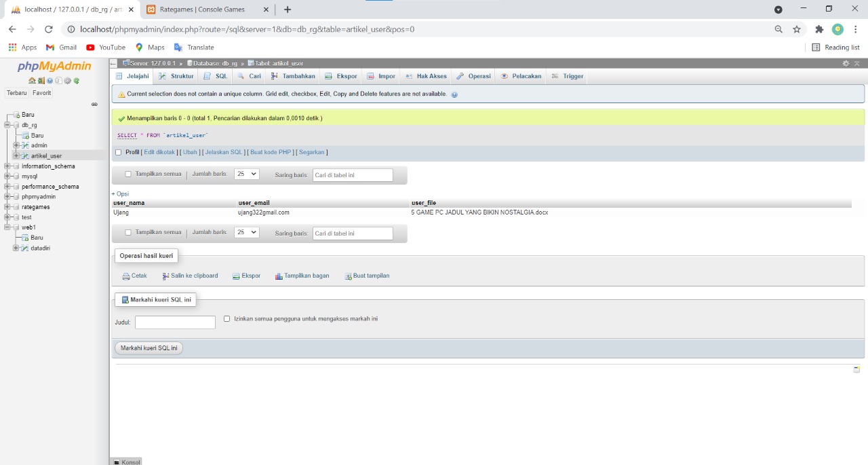Open the upper Jumlah baris dropdown
Screen dimensions: 868x465
[246, 174]
